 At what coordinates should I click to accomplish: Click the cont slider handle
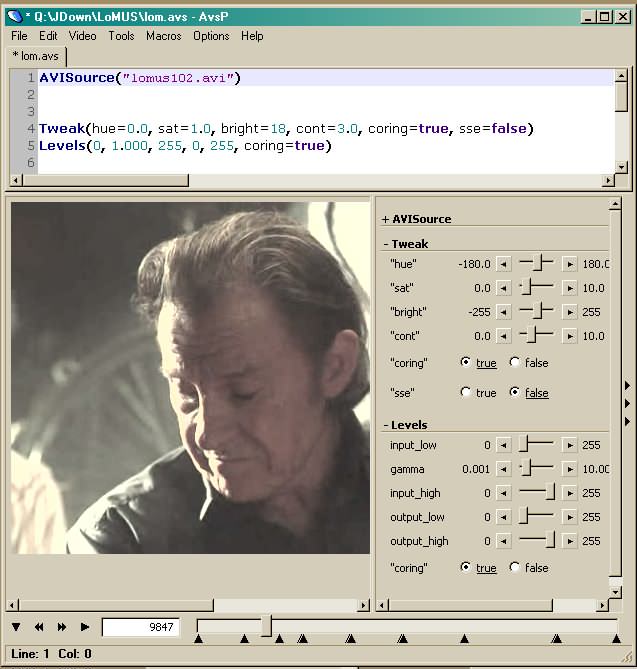click(x=531, y=334)
